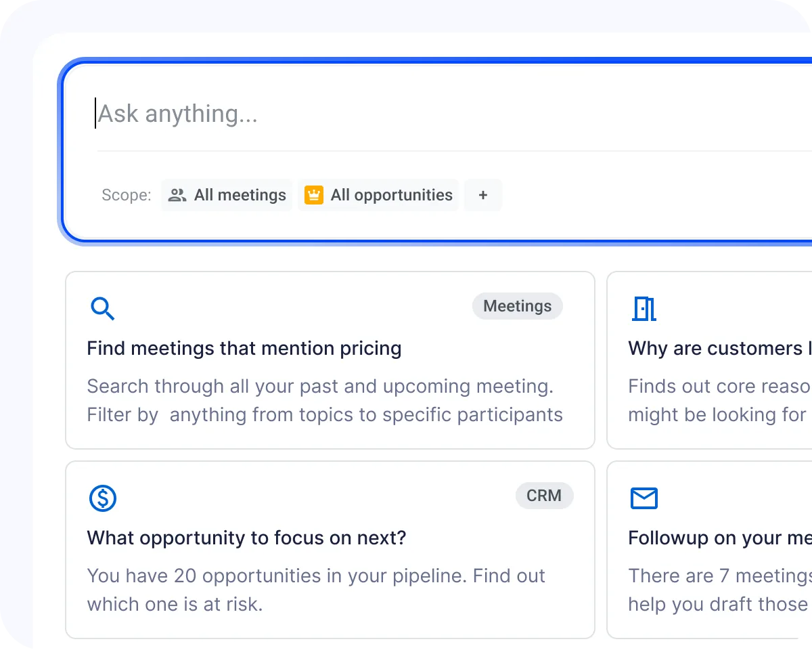Screen dimensions: 812x650
Task: Click the dollar circle opportunity icon
Action: (103, 498)
